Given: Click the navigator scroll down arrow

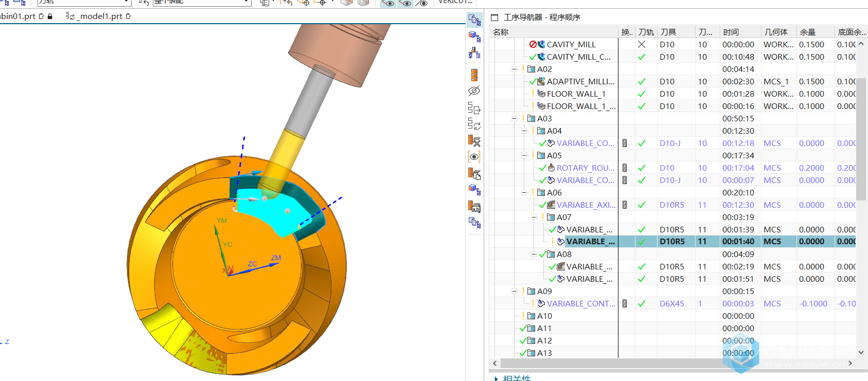Looking at the screenshot, I should (x=861, y=352).
